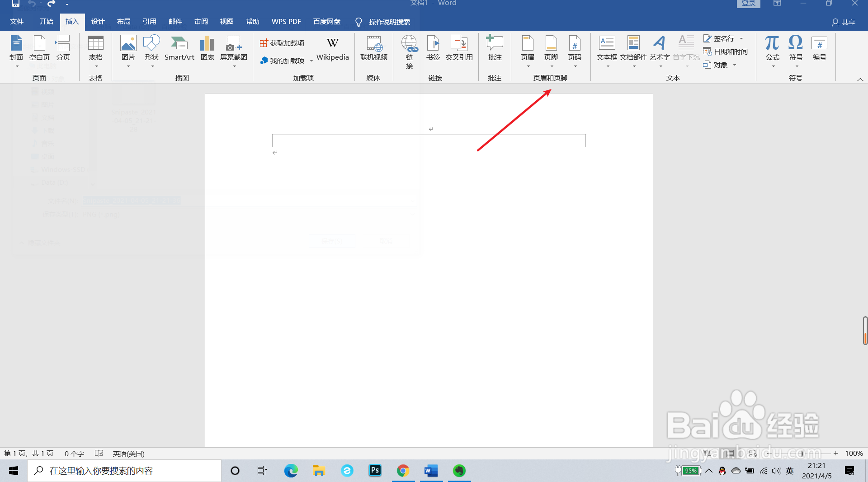Viewport: 868px width, 482px height.
Task: Add a new comment (批注)
Action: click(495, 48)
